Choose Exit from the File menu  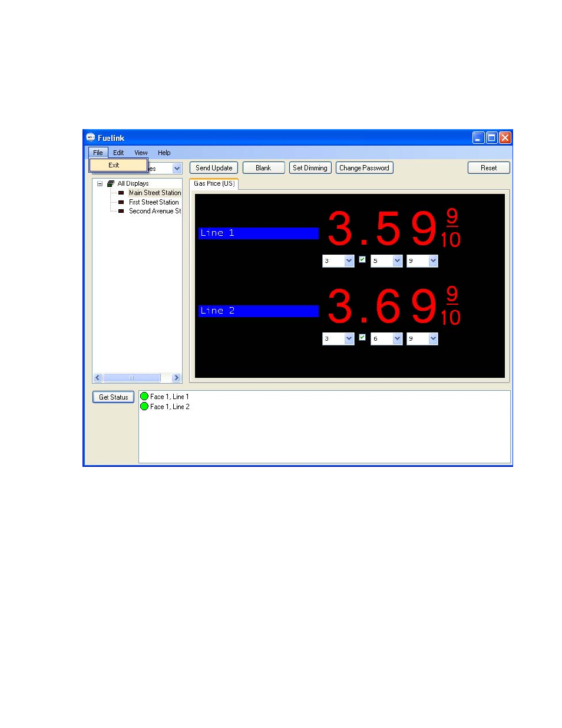118,165
